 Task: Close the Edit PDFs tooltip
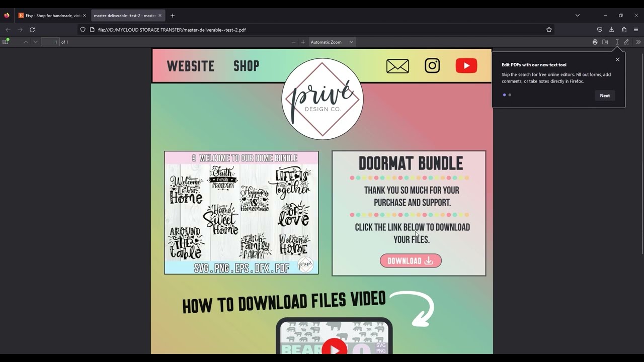[x=618, y=59]
